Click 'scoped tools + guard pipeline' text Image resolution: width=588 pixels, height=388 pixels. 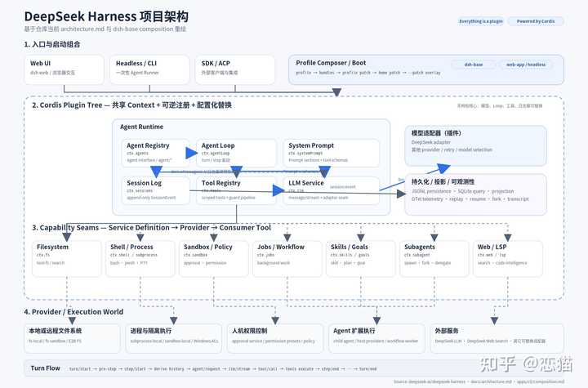228,198
